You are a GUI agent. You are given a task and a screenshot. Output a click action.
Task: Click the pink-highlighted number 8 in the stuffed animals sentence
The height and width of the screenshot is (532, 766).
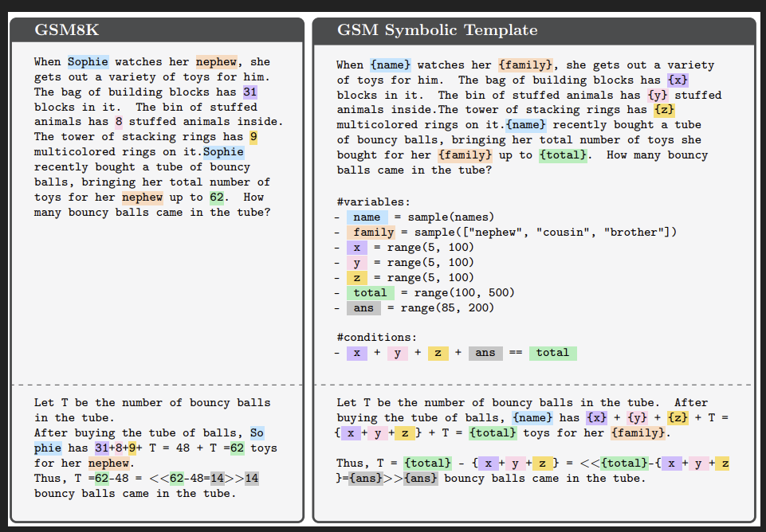[x=118, y=122]
